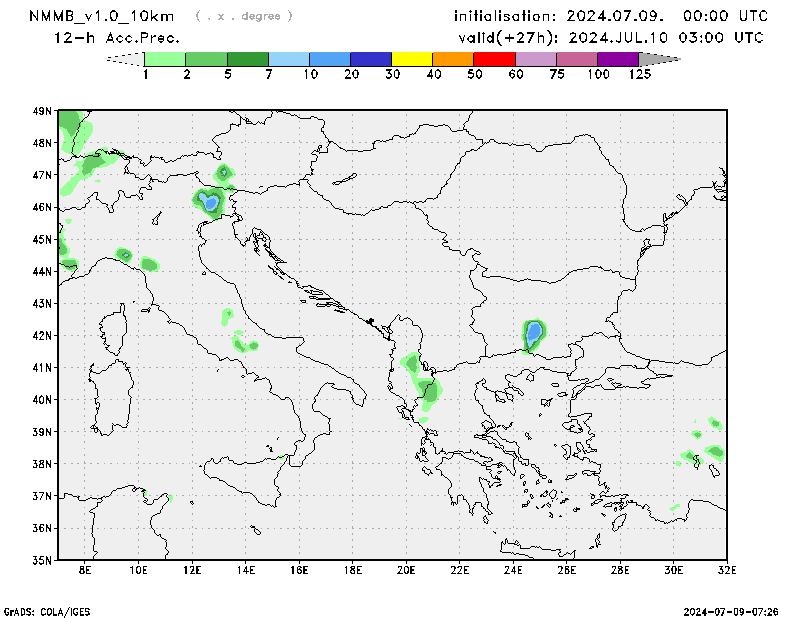Click the initialisation date text
Viewport: 800px width, 618px height.
coord(611,16)
